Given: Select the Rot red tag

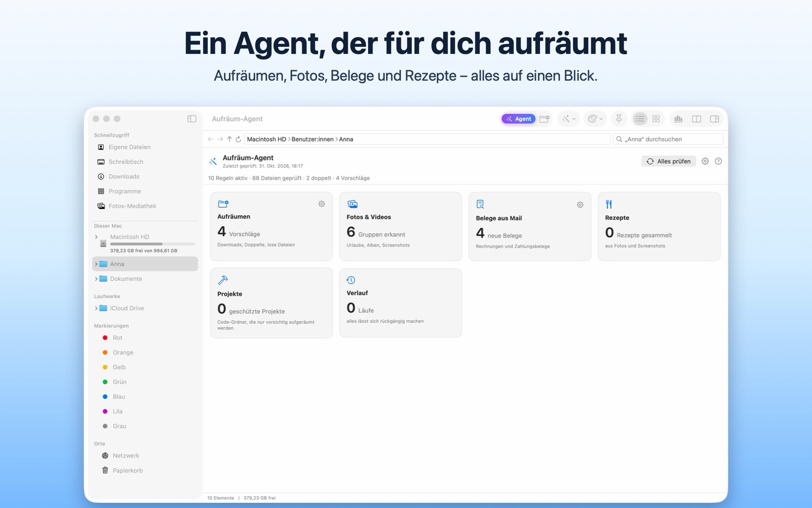Looking at the screenshot, I should (145, 338).
